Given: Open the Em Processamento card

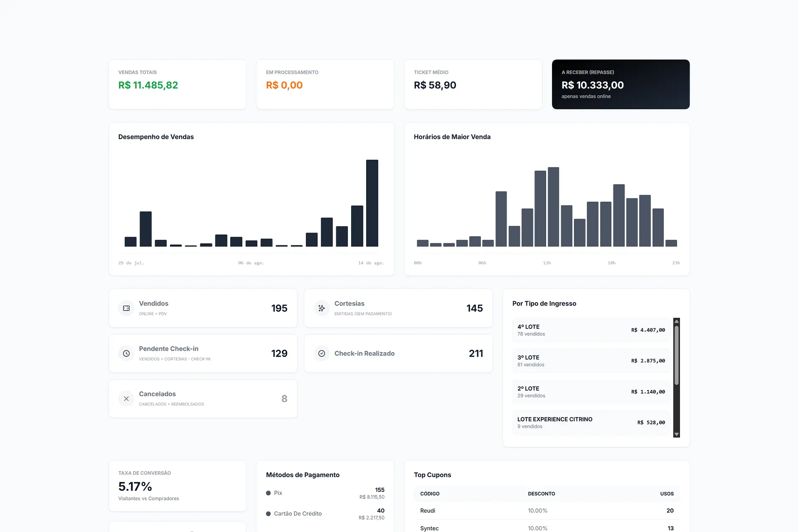Looking at the screenshot, I should coord(325,84).
